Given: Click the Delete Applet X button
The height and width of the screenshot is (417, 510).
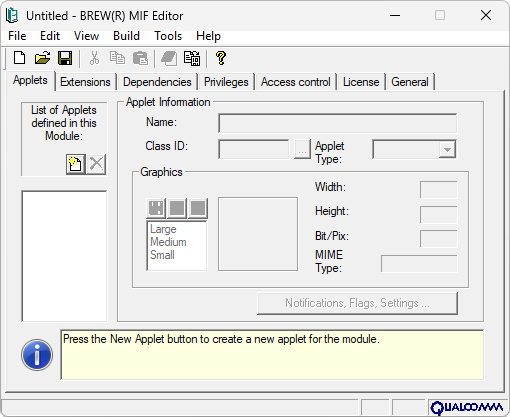Looking at the screenshot, I should [x=96, y=164].
